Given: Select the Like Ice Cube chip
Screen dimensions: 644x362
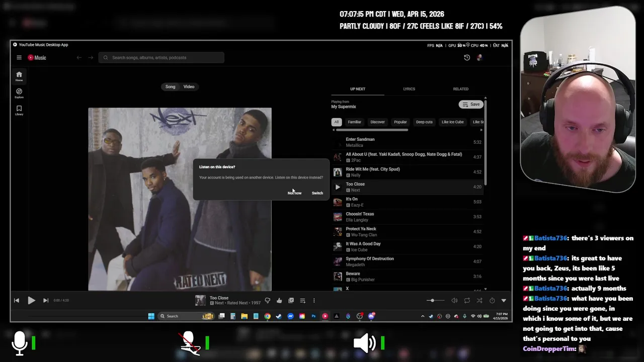Looking at the screenshot, I should pos(452,122).
